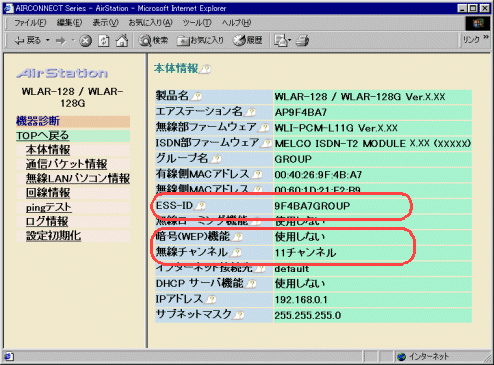Open the お気に入り favorites toolbar button
The height and width of the screenshot is (365, 494).
pos(200,41)
